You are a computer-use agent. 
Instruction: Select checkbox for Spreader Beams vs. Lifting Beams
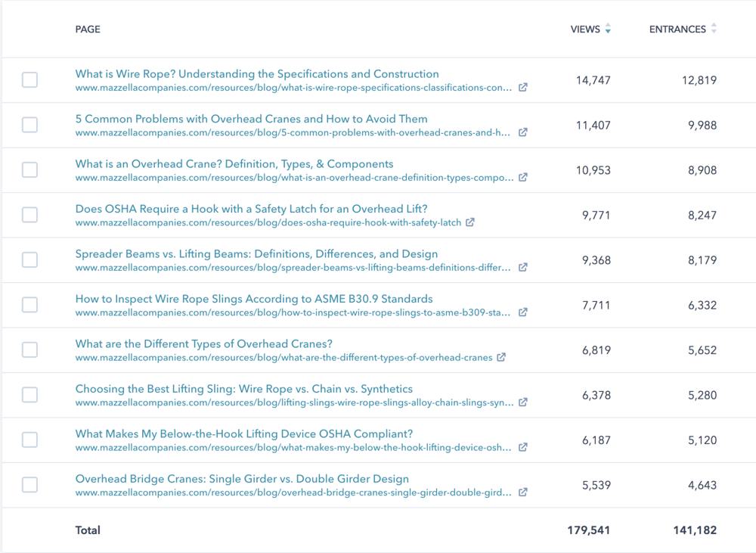(29, 260)
